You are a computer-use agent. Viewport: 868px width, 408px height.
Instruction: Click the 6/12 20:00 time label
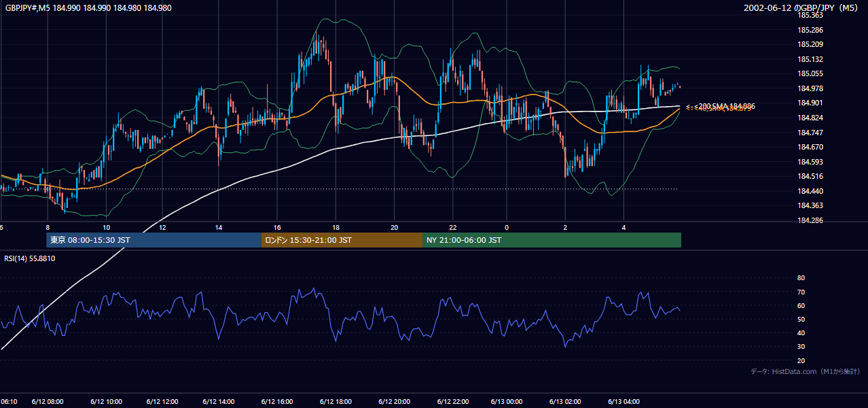click(x=393, y=401)
